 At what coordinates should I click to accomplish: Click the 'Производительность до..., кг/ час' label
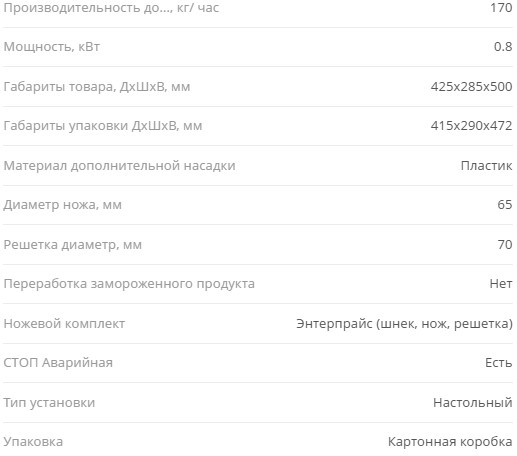point(111,8)
